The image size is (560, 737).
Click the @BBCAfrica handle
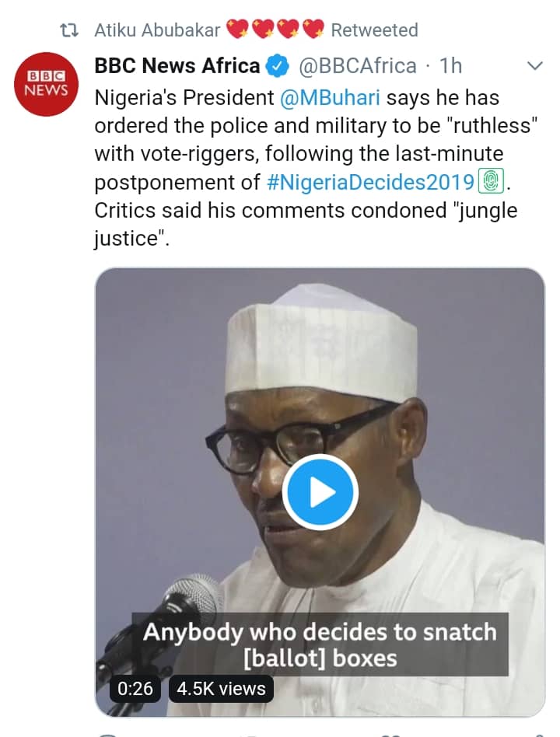point(357,67)
